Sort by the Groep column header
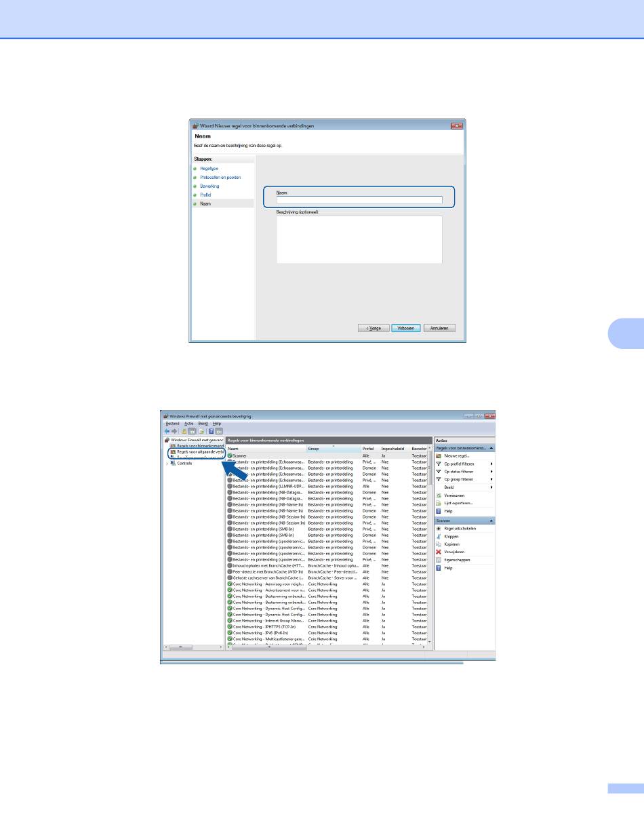This screenshot has width=644, height=831. (334, 449)
